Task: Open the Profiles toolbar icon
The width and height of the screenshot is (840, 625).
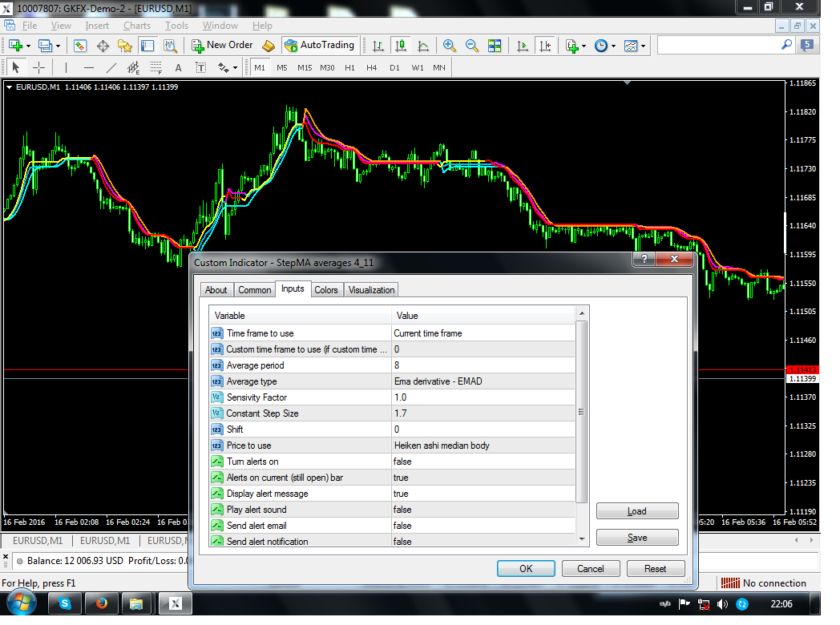Action: (45, 46)
